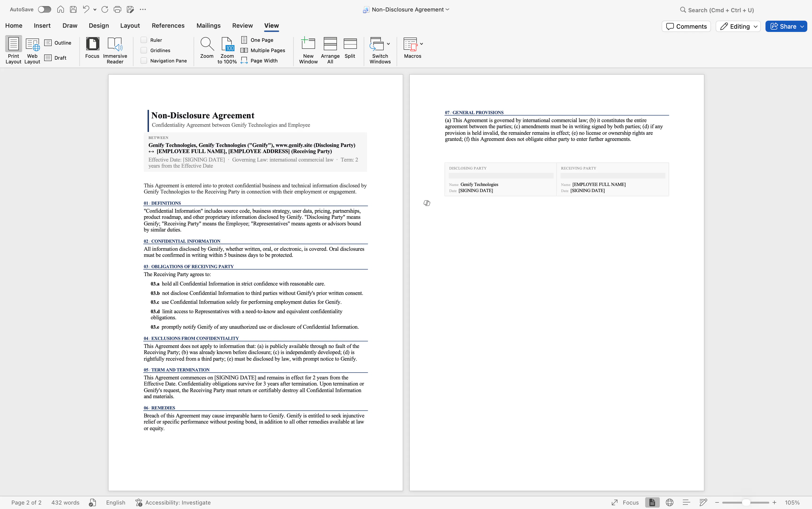Enable the Navigation Pane checkbox
Viewport: 812px width, 509px height.
[x=144, y=61]
